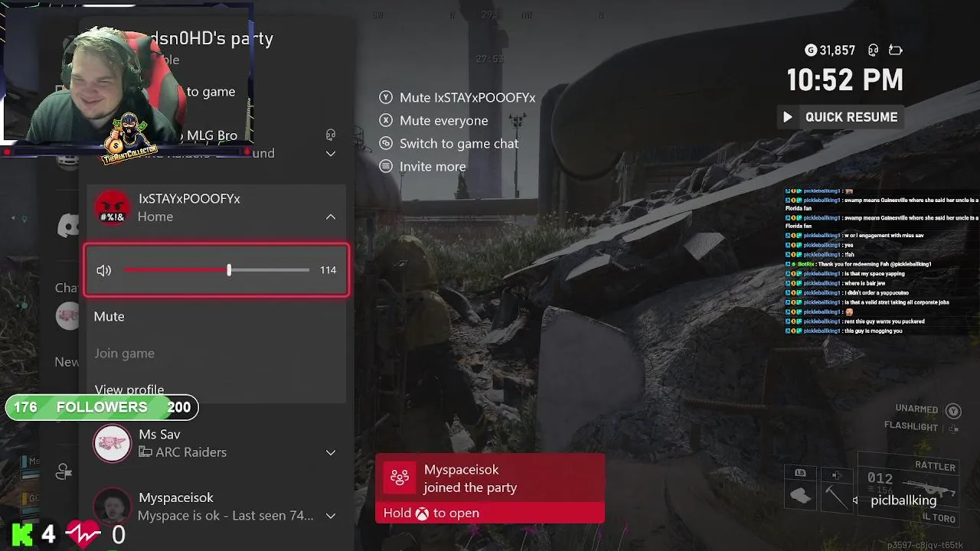The height and width of the screenshot is (551, 980).
Task: Click the Ms Sav pink avatar
Action: tap(112, 444)
